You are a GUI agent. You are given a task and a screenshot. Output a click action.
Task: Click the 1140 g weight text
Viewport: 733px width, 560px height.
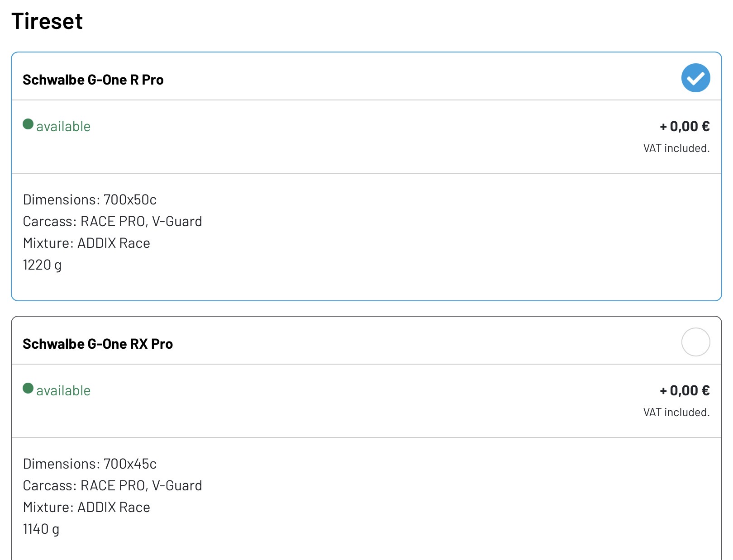tap(41, 529)
